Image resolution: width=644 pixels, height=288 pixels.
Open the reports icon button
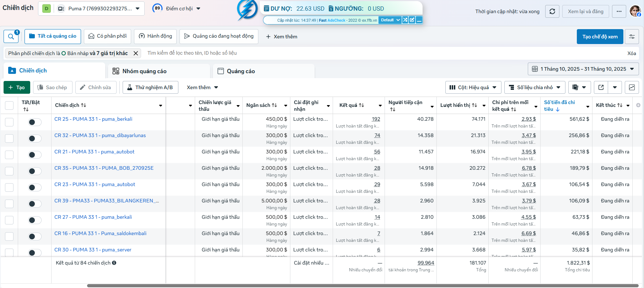(x=580, y=87)
